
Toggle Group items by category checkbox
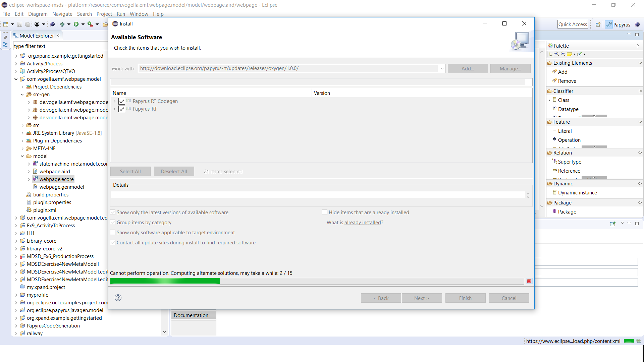pos(113,222)
